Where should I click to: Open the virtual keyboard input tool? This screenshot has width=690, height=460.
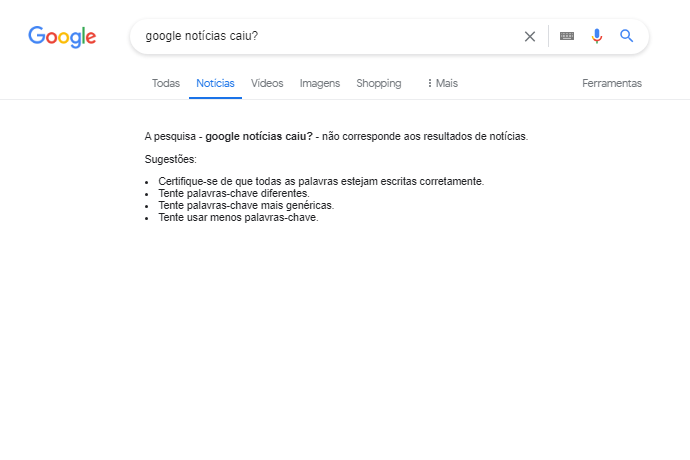coord(567,37)
